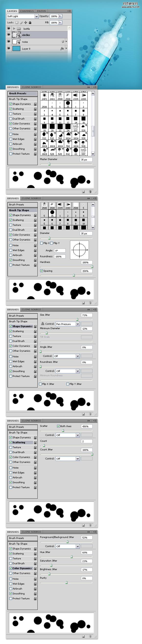Screen dimensions: 142x644
Task: Click the Size Jitter slider handle
Action: pyautogui.click(x=77, y=319)
